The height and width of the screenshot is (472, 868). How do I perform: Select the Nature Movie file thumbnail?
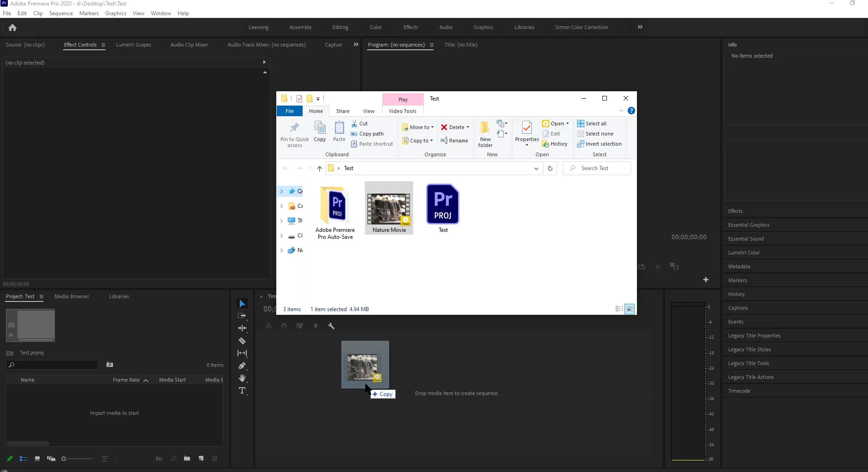tap(389, 208)
